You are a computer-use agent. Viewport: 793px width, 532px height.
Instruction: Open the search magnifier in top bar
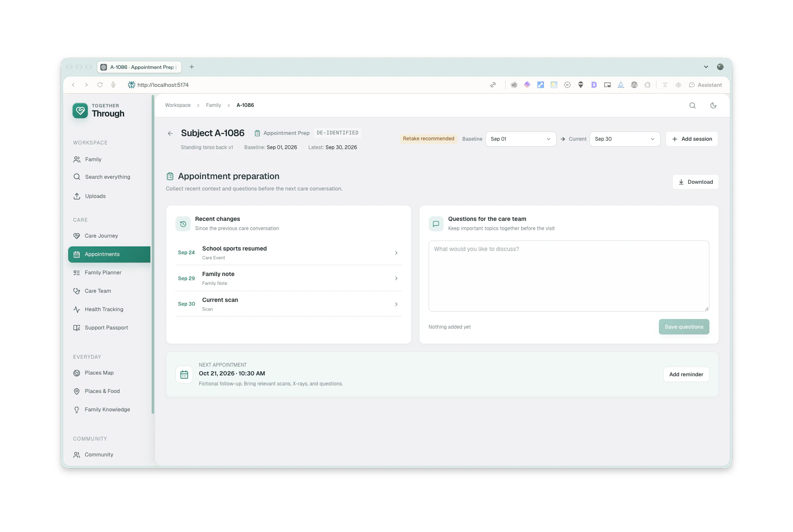(x=692, y=106)
